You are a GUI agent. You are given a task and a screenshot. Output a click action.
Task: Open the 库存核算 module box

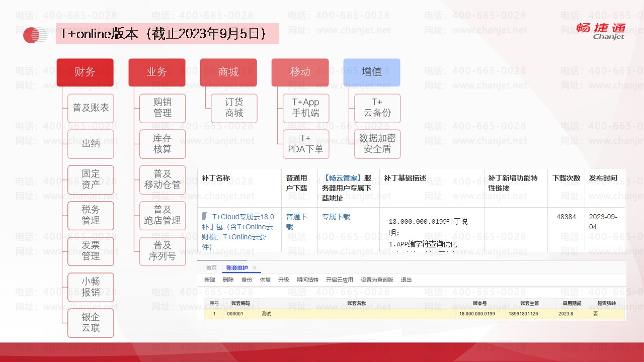pos(163,144)
